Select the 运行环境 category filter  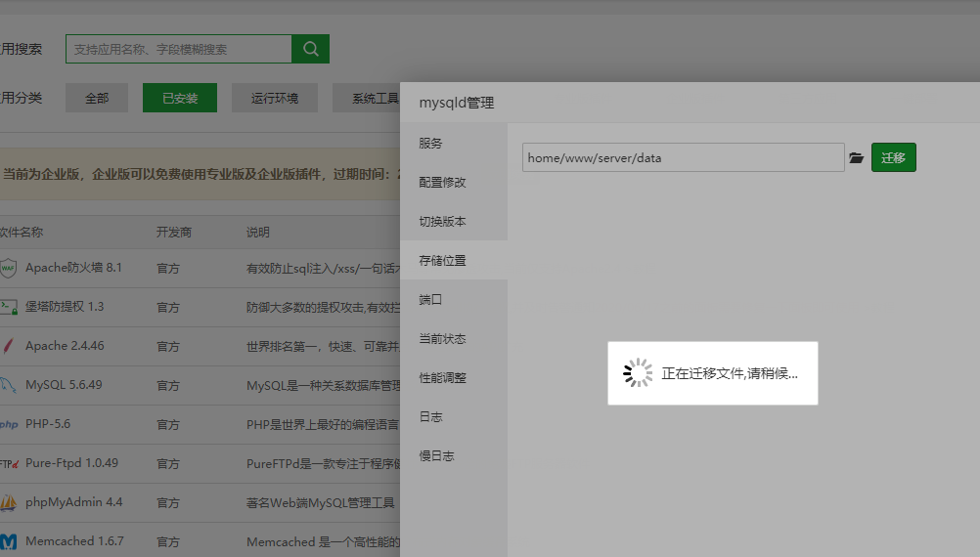point(275,98)
